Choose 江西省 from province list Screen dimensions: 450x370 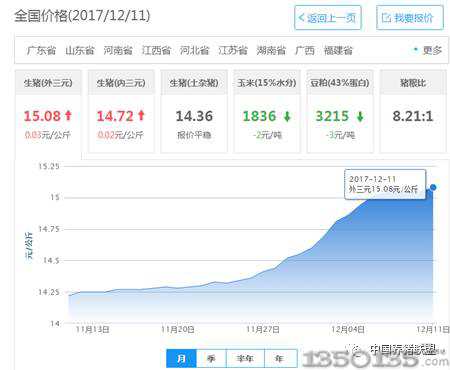[156, 50]
